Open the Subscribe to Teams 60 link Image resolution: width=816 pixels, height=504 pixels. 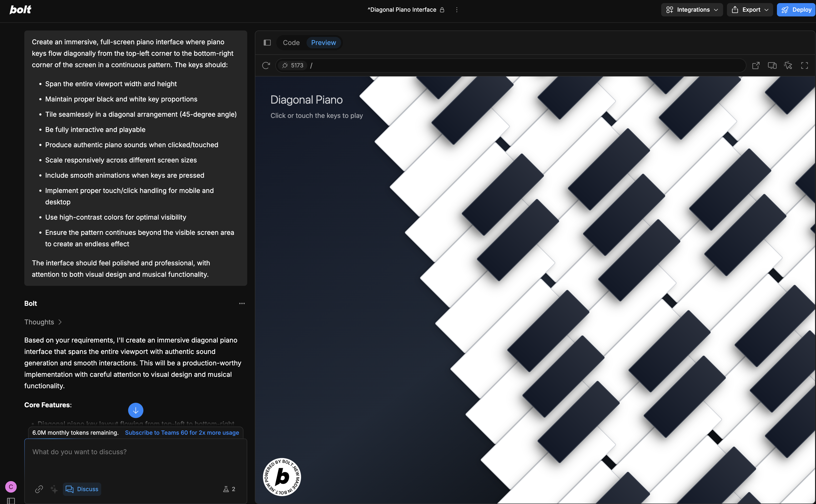182,433
